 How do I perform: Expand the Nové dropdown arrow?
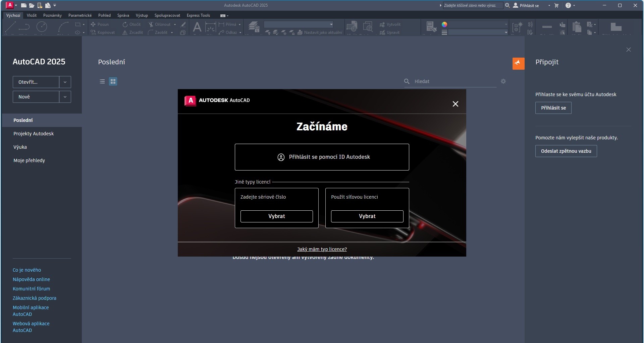coord(65,97)
